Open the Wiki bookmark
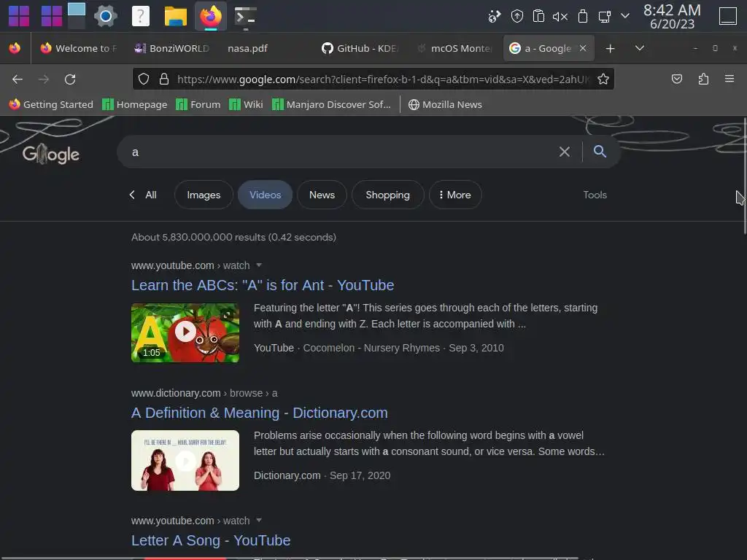Viewport: 747px width, 560px height. (246, 104)
